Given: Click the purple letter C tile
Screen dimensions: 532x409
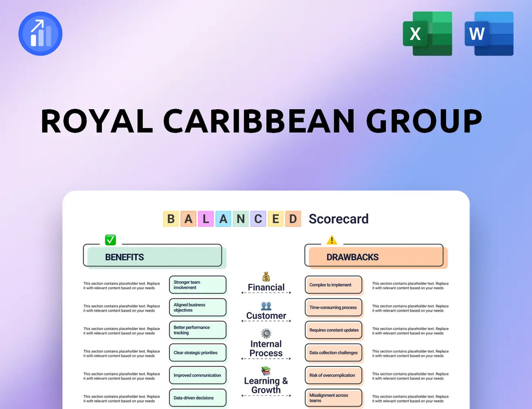Looking at the screenshot, I should [258, 219].
